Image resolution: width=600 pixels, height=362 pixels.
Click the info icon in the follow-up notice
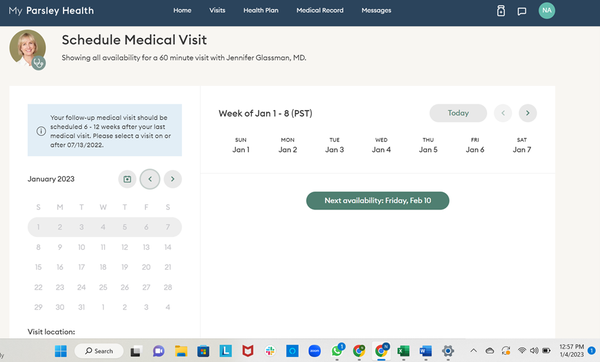pos(41,131)
